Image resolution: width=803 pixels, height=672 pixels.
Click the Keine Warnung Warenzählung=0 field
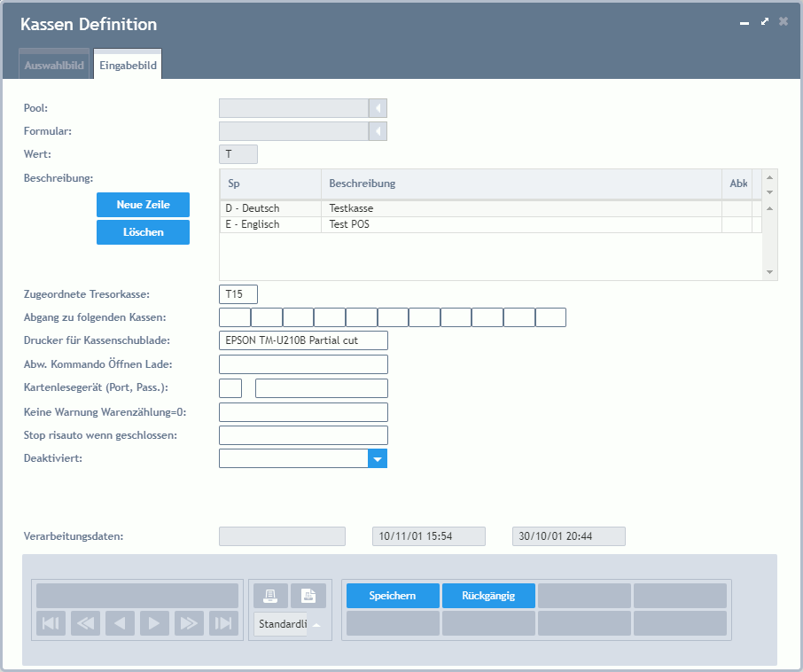303,412
